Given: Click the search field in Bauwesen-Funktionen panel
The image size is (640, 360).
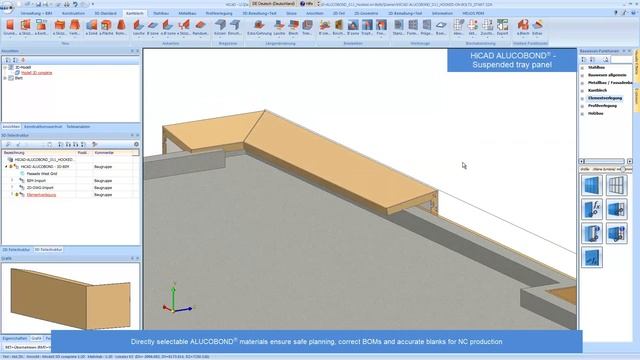Looking at the screenshot, I should click(621, 60).
